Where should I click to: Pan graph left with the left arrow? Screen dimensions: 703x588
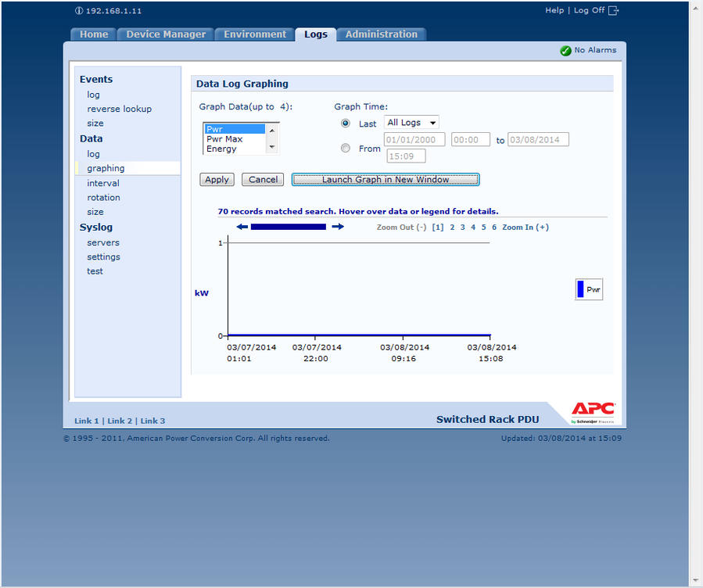242,227
